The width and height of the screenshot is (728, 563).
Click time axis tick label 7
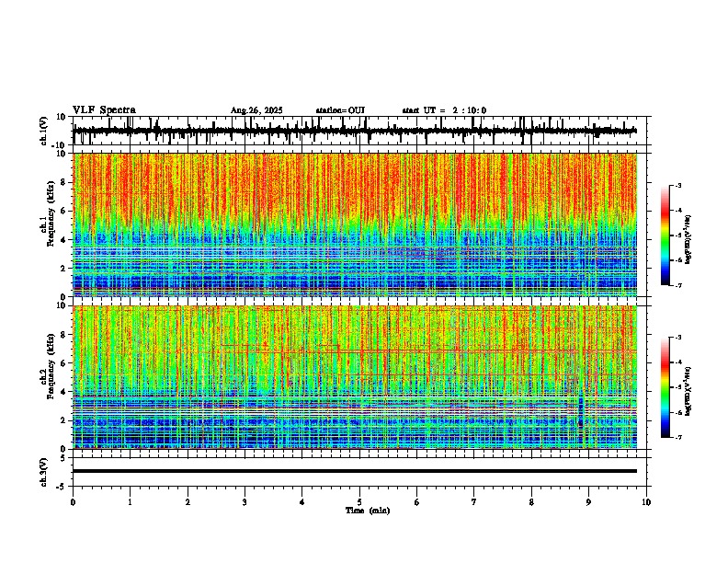474,502
